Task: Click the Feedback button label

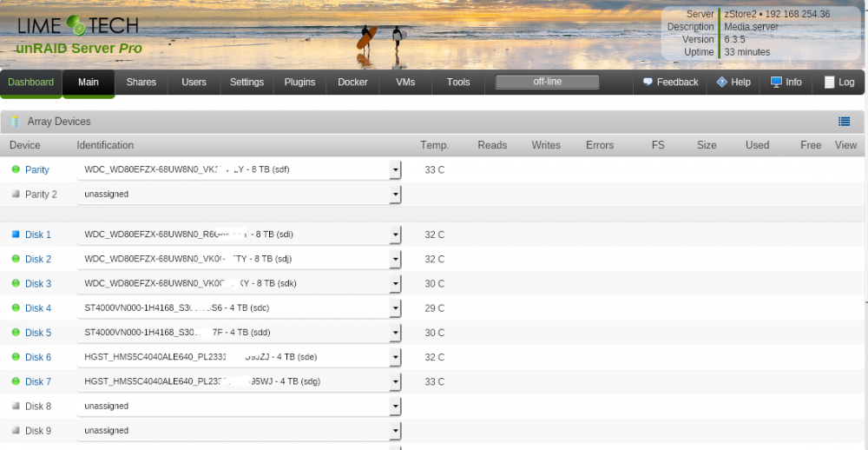Action: [678, 82]
